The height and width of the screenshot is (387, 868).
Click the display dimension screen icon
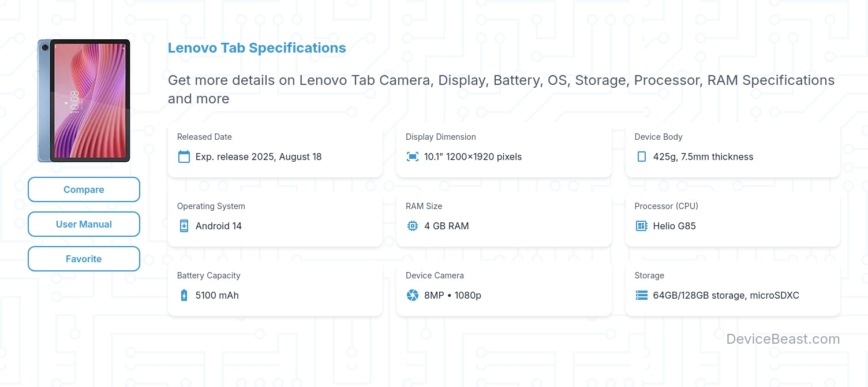(413, 157)
